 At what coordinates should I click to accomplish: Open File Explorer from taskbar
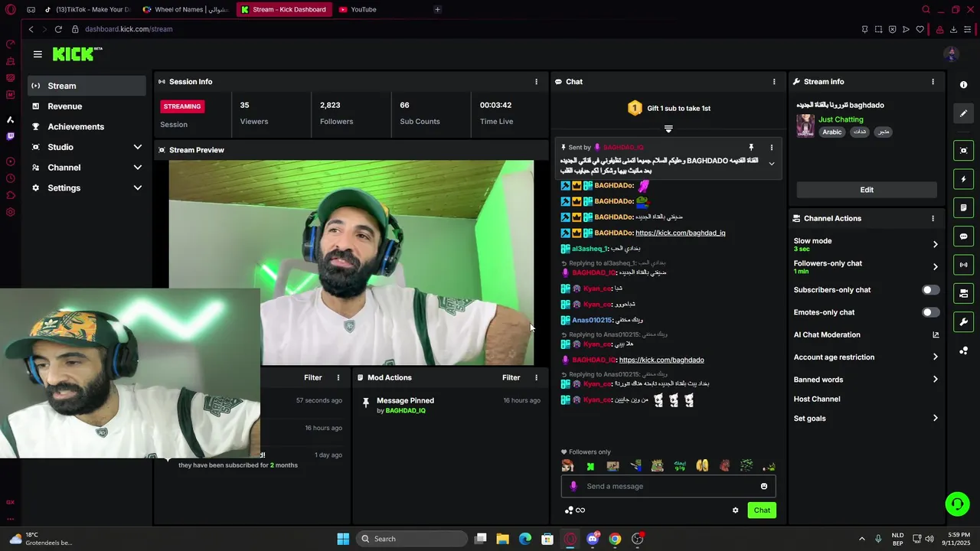point(503,539)
